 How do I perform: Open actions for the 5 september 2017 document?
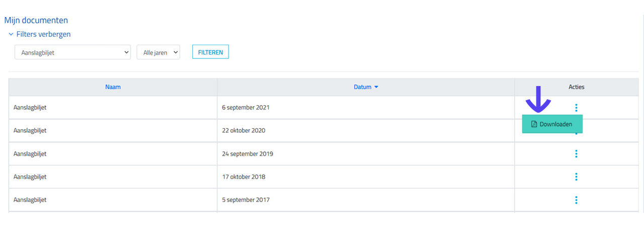(576, 200)
